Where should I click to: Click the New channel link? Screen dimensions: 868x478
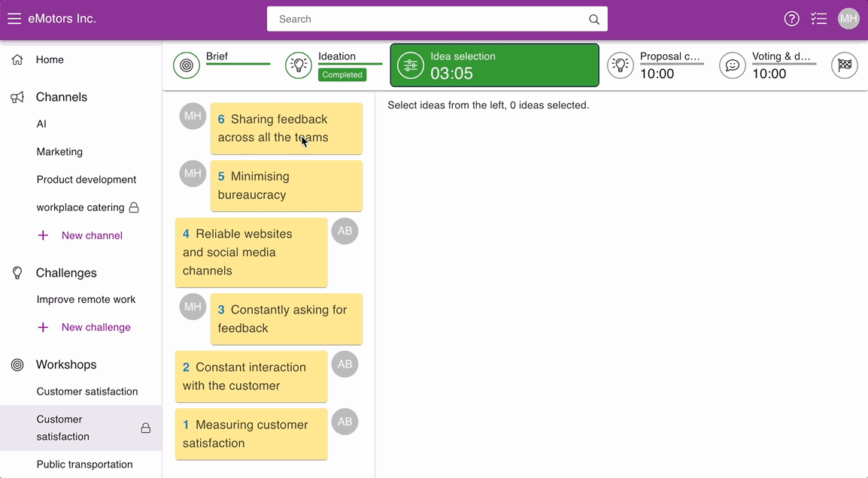click(92, 236)
